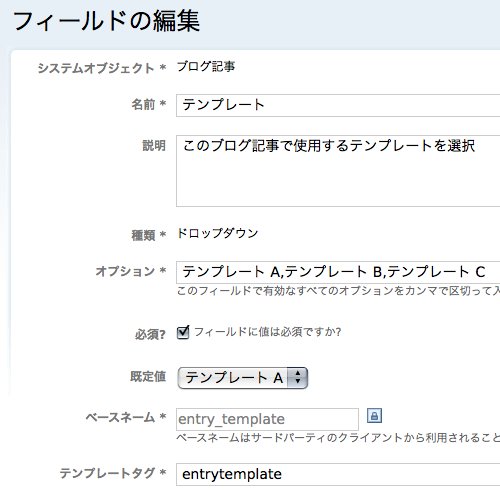Focus the 名前 field containing テンプレート
Image resolution: width=500 pixels, height=494 pixels.
(x=338, y=105)
